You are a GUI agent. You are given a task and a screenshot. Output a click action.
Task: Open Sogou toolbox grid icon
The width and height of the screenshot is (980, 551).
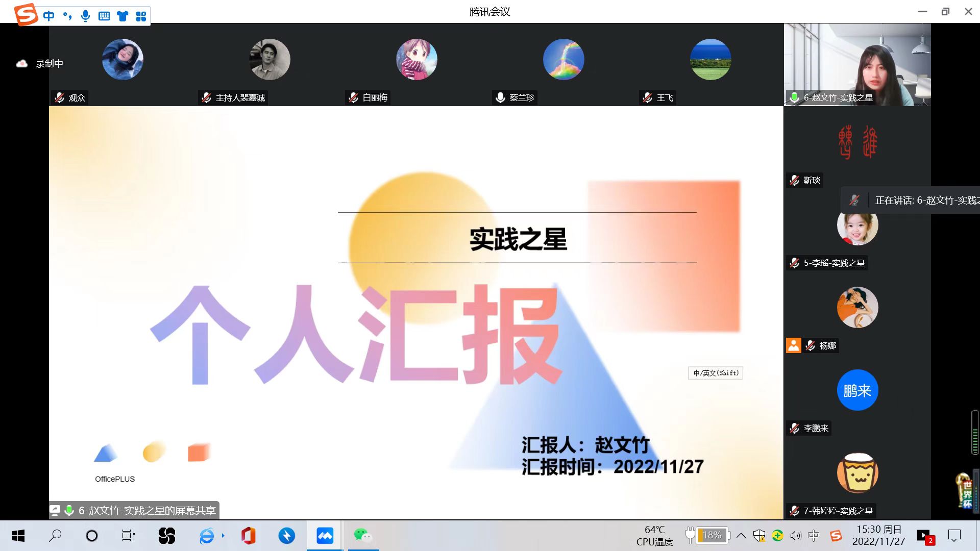(141, 16)
